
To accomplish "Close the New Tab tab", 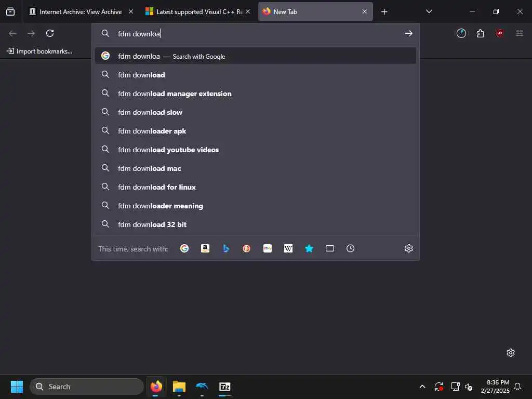I will click(364, 11).
